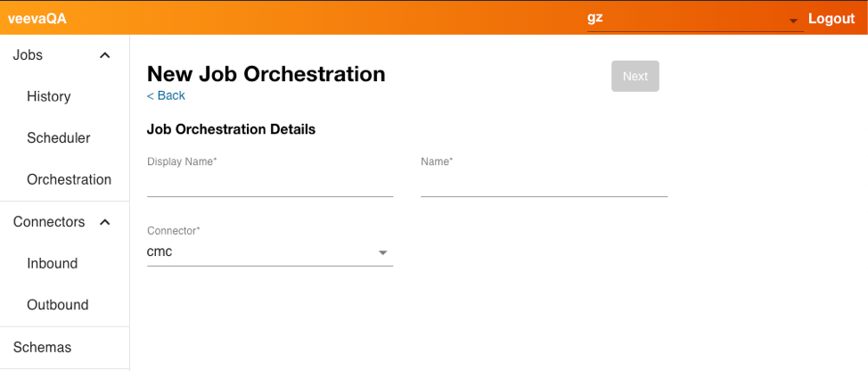
Task: Select the Jobs menu heading
Action: pos(29,55)
